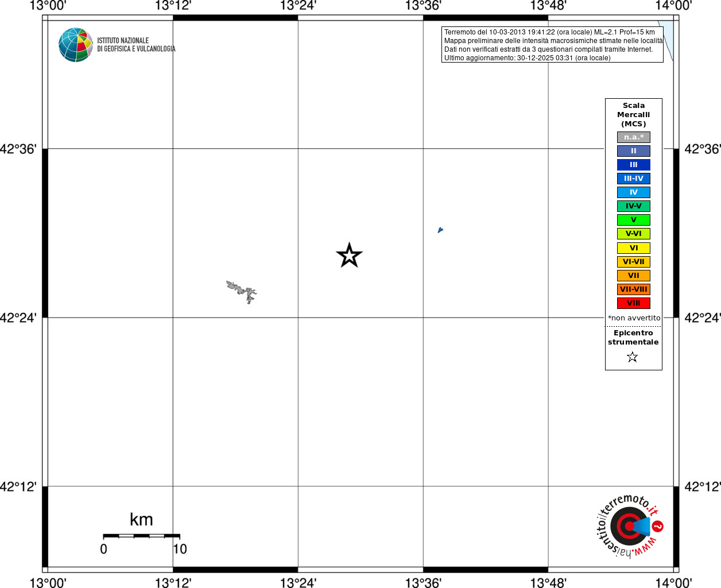Click the '10' scale bar value
This screenshot has width=721, height=588.
coord(180,549)
